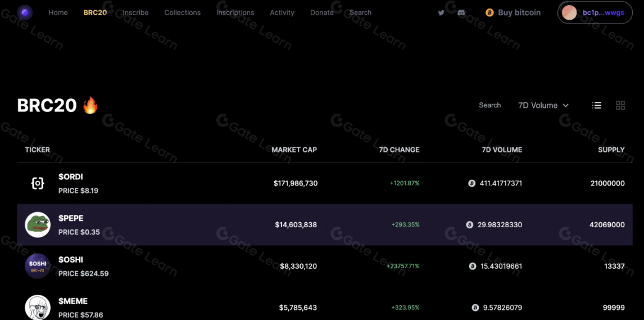644x320 pixels.
Task: Switch to grid view layout
Action: point(620,105)
